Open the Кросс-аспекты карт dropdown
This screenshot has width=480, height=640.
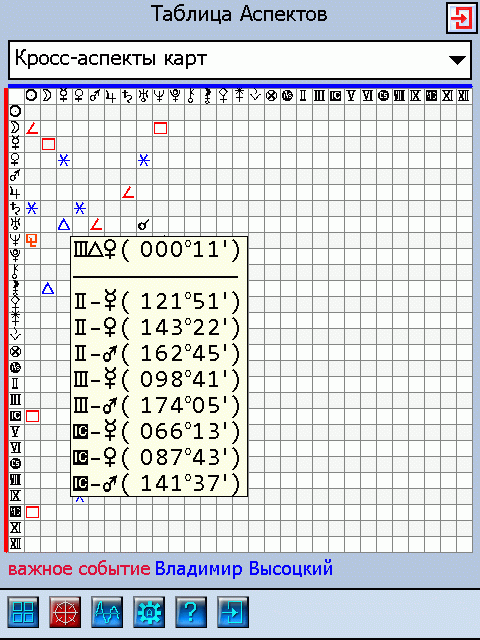coord(240,60)
